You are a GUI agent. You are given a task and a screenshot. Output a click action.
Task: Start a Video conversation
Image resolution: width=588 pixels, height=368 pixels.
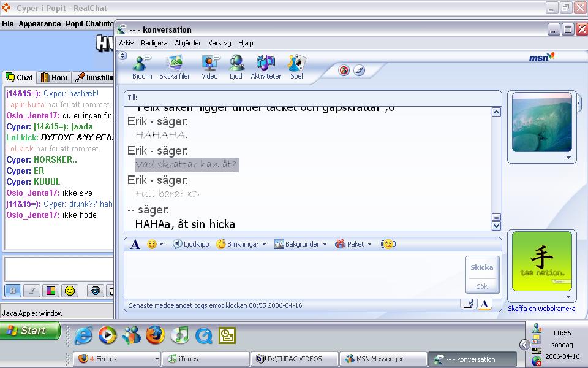(x=209, y=67)
